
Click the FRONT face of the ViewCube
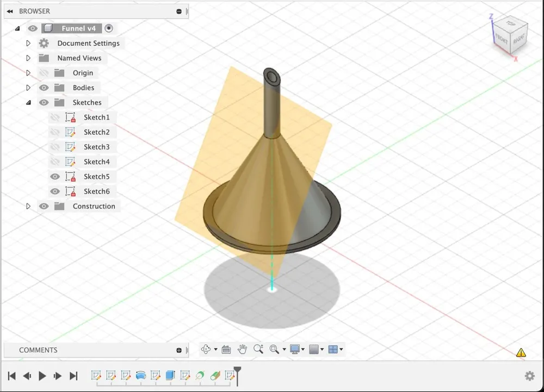click(x=502, y=39)
